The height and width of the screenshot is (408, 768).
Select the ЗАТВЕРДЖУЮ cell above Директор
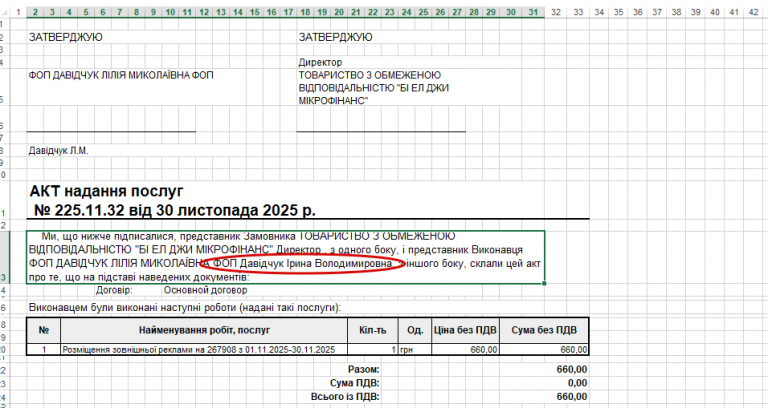pyautogui.click(x=336, y=37)
